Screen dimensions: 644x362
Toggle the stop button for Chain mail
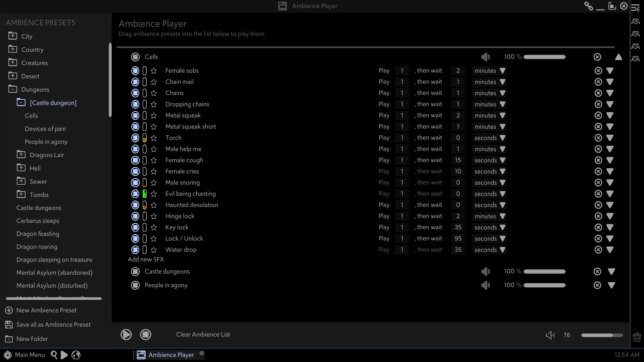pos(135,82)
